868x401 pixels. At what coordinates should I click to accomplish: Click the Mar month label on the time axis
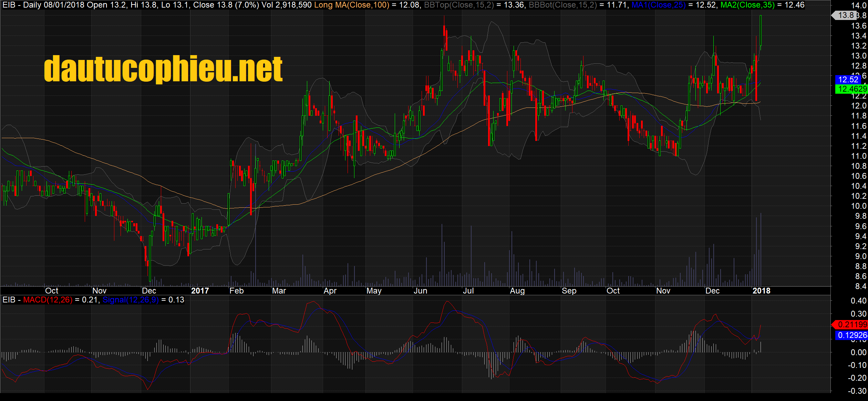[279, 291]
